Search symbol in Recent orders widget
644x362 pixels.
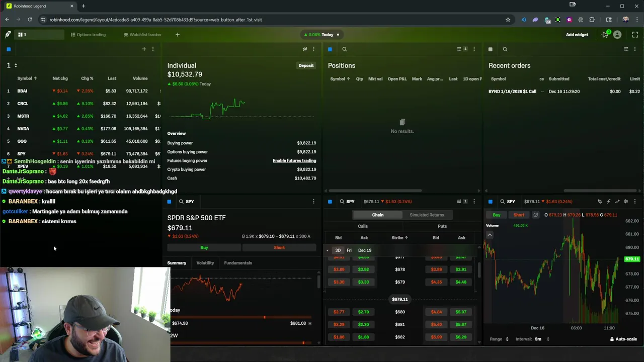505,49
